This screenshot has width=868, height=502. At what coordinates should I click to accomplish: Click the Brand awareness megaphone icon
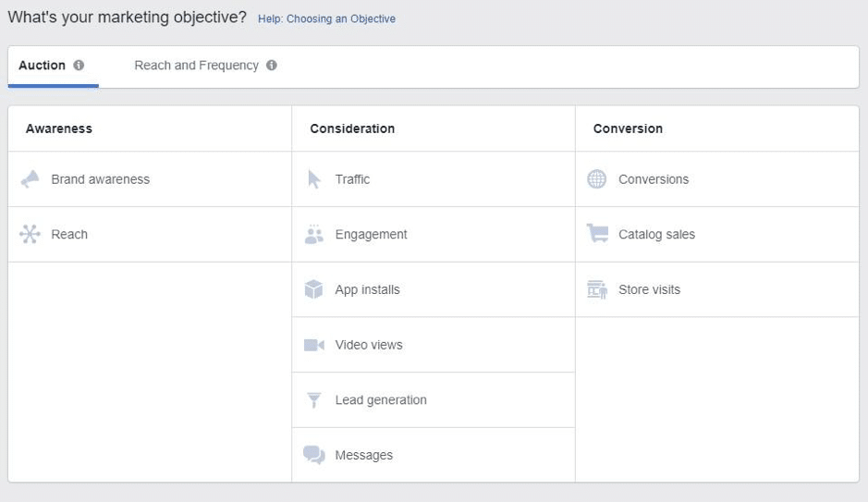31,179
